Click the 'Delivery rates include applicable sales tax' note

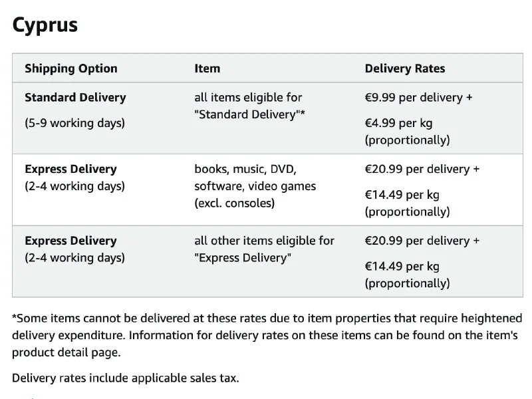[126, 378]
